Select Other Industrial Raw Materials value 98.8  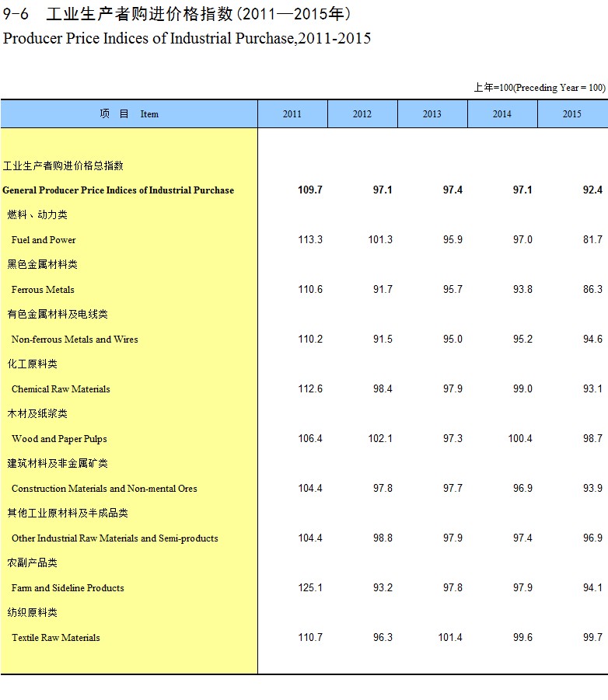pyautogui.click(x=383, y=538)
